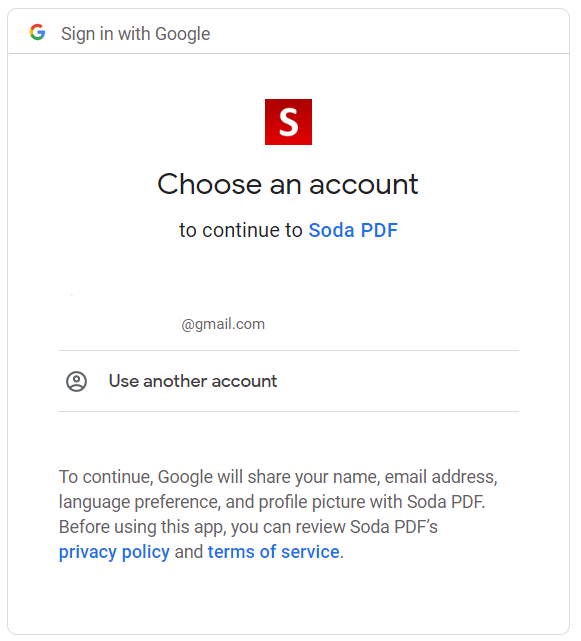Viewport: 581px width, 641px height.
Task: Open the Soda PDF link
Action: click(x=353, y=230)
